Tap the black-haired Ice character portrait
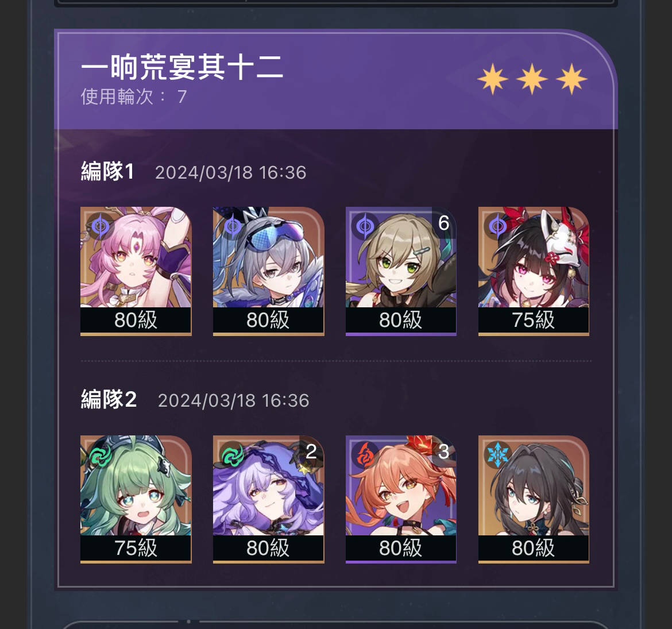 [534, 499]
